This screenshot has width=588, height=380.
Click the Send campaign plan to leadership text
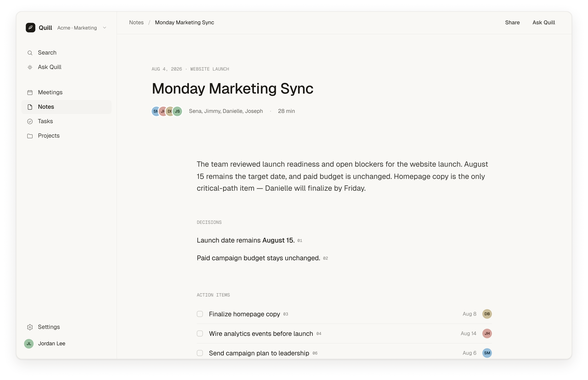[259, 353]
